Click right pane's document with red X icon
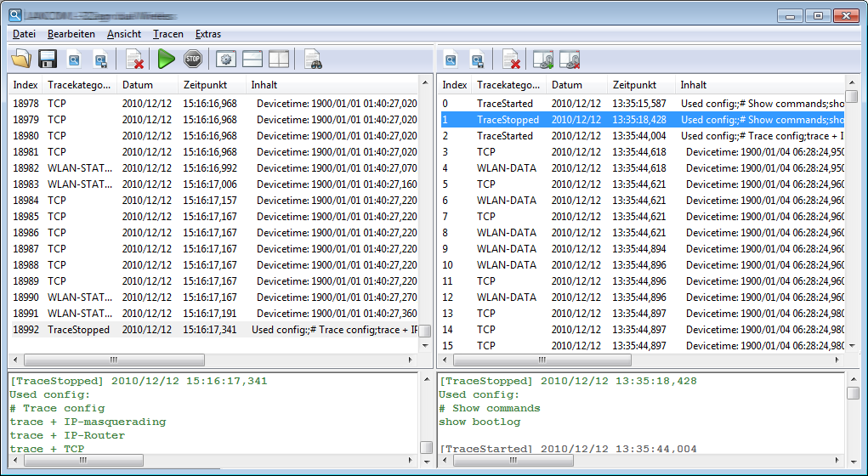The height and width of the screenshot is (476, 868). tap(511, 59)
